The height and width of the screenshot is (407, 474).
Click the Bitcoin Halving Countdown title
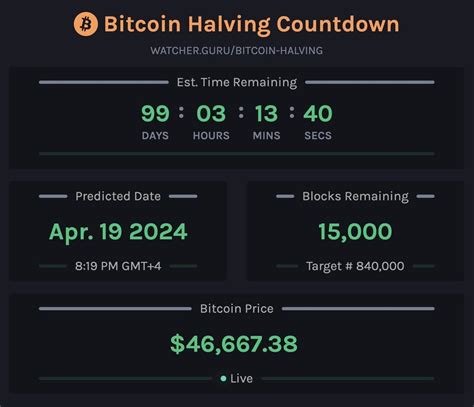tap(252, 24)
